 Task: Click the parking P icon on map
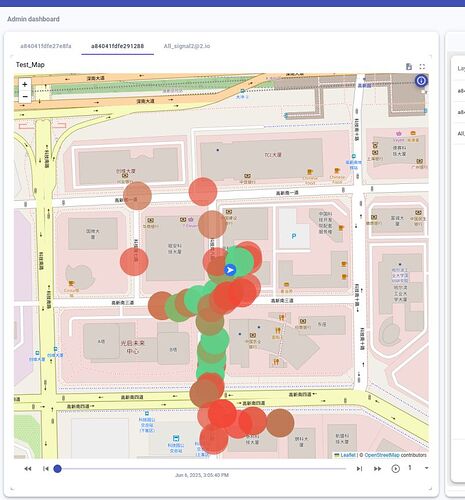(x=294, y=236)
